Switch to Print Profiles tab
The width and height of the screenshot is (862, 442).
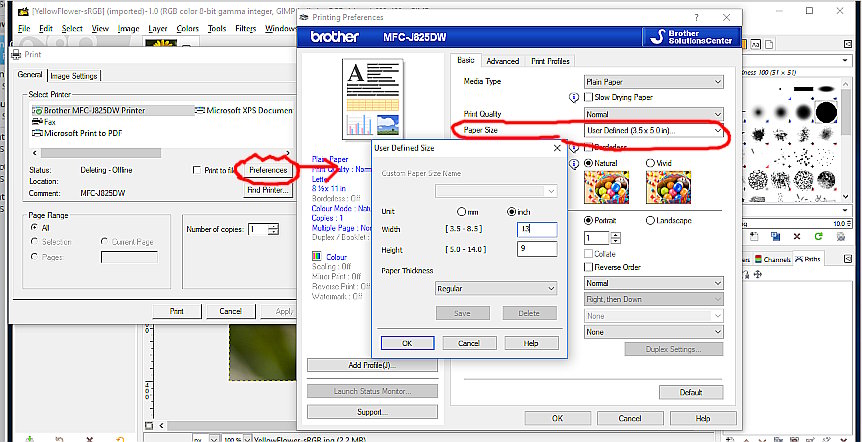click(550, 61)
